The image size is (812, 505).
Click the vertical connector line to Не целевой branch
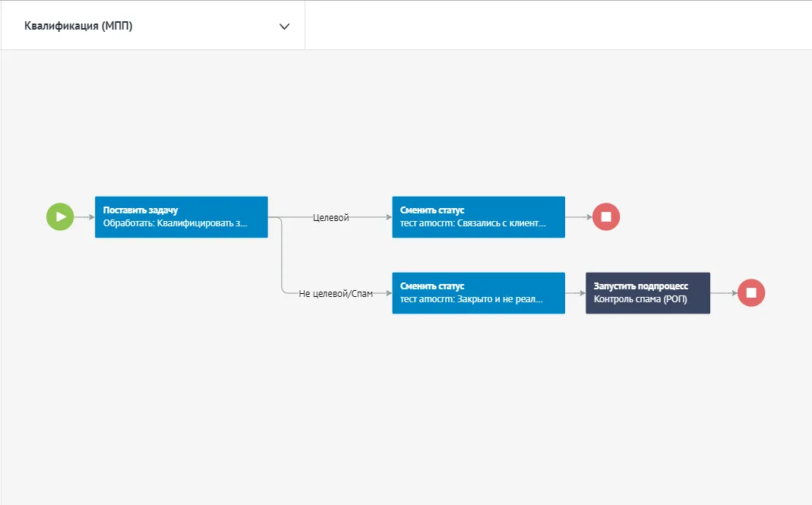(282, 255)
